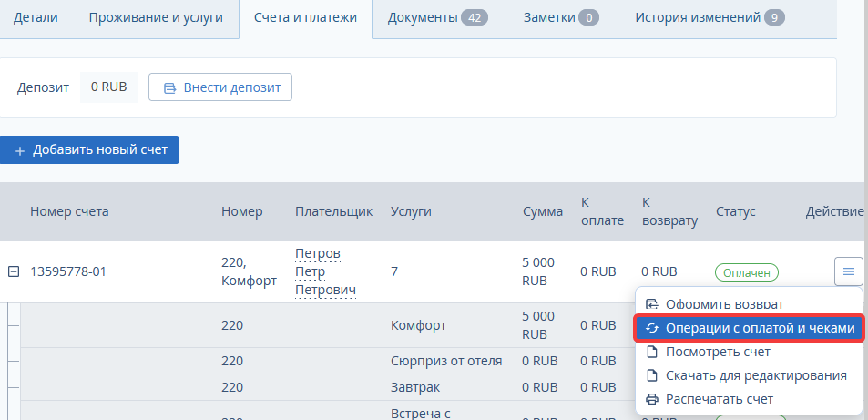Select Скачать для редактирования option
868x420 pixels.
[x=749, y=375]
